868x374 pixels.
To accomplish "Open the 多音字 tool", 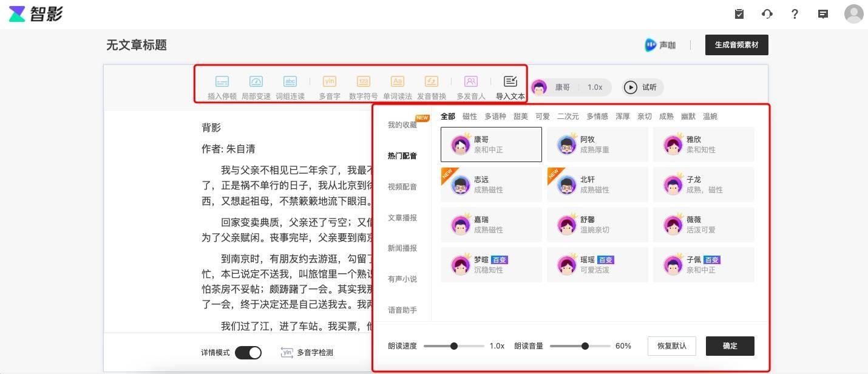I will [x=330, y=87].
